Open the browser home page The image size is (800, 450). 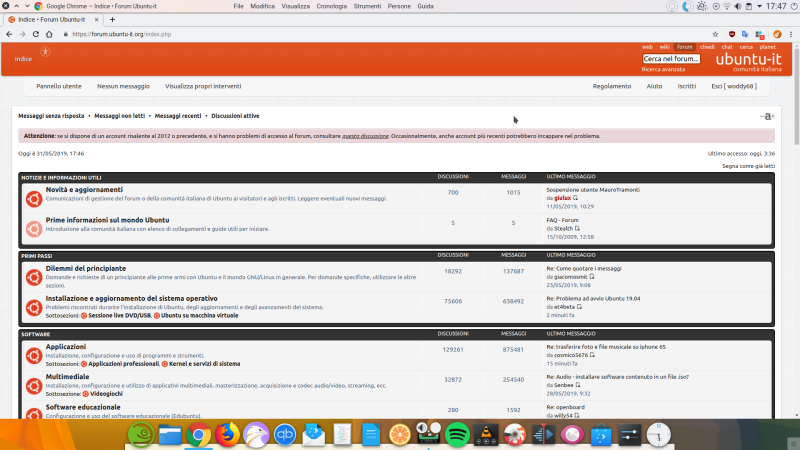(49, 34)
